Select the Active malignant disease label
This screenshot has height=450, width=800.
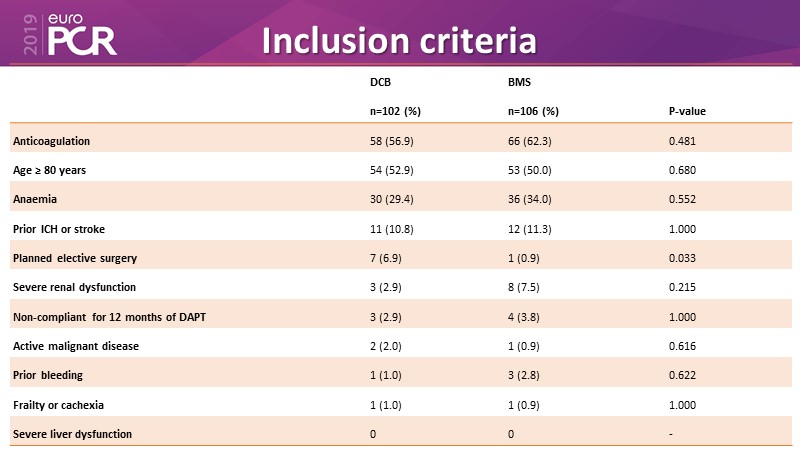click(76, 346)
